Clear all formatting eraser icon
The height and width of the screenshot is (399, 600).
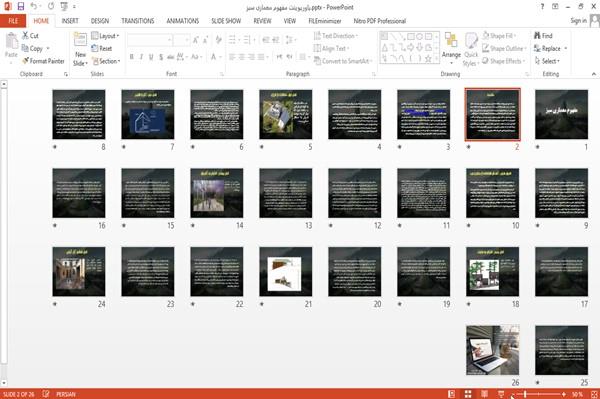tap(218, 40)
